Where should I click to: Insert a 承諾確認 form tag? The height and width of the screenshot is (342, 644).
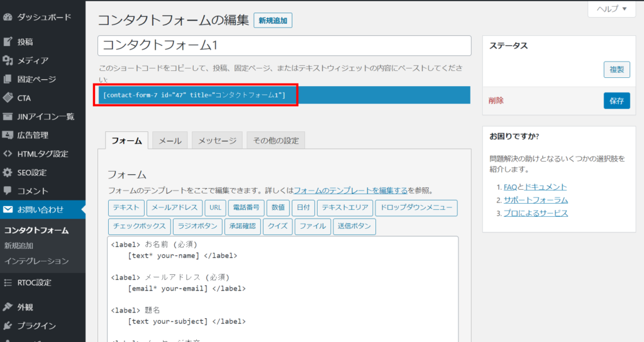[x=242, y=226]
